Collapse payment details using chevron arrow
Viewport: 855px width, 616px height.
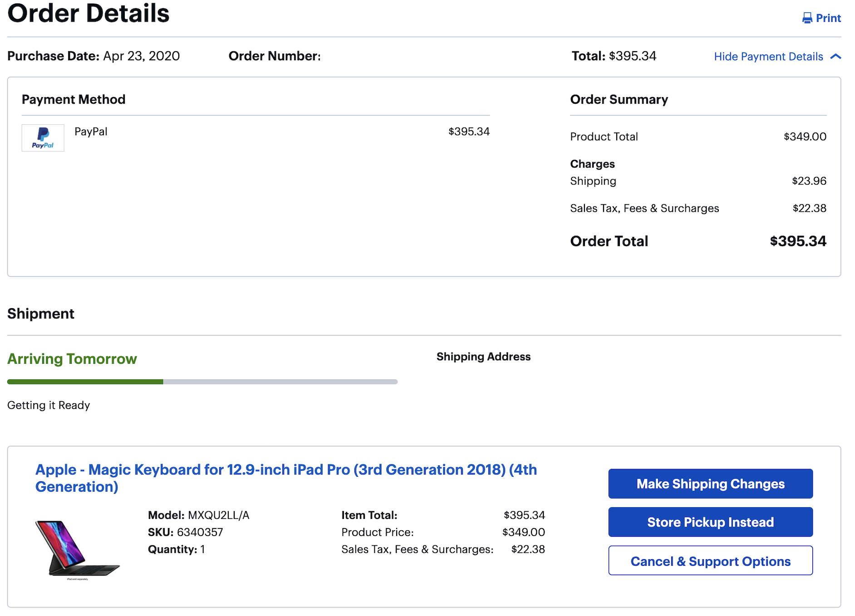click(x=835, y=57)
